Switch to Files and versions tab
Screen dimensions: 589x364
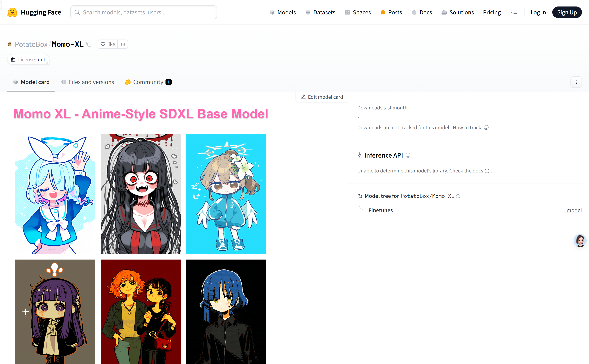point(87,82)
